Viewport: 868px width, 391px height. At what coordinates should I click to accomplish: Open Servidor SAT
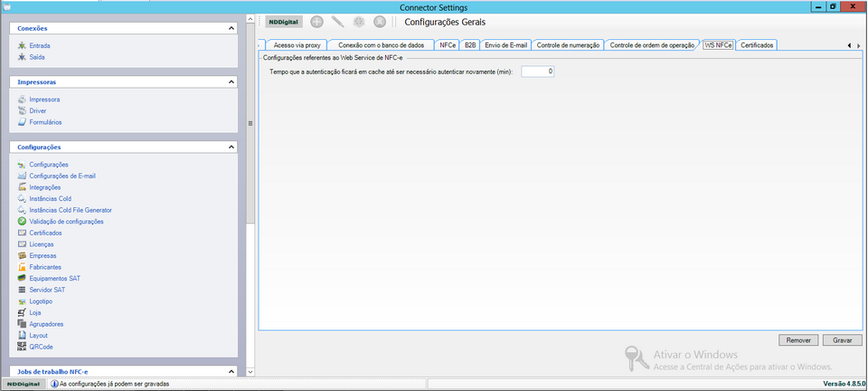coord(47,290)
